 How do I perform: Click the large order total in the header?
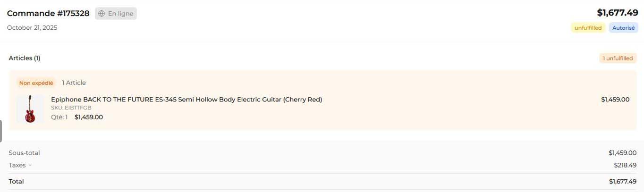(x=617, y=13)
